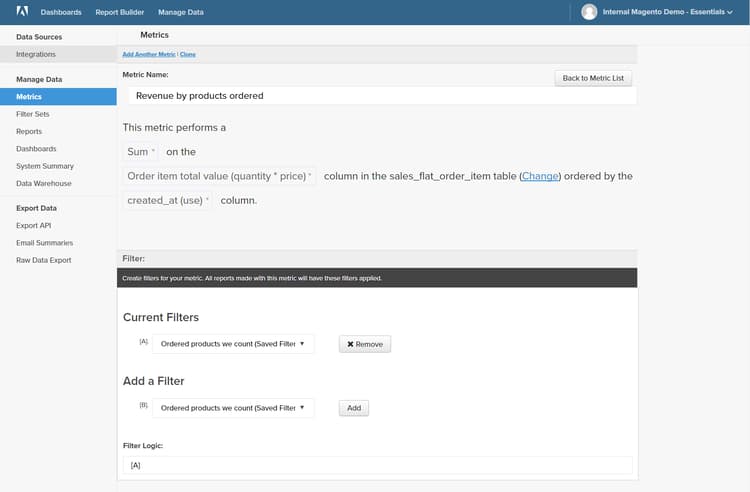Open Email Summaries in sidebar
The width and height of the screenshot is (750, 492).
click(44, 243)
